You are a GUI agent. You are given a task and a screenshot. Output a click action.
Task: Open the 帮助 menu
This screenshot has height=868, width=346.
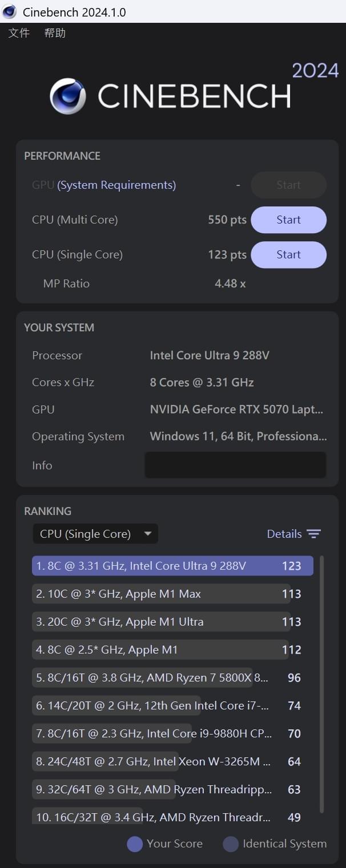tap(55, 33)
